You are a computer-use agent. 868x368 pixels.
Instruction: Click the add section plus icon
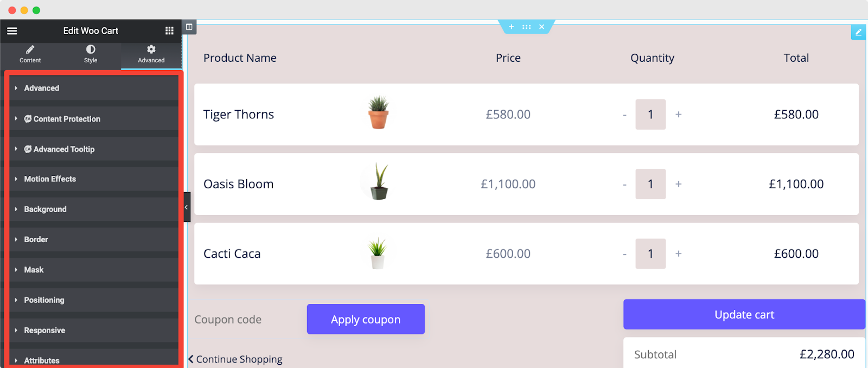click(x=511, y=27)
